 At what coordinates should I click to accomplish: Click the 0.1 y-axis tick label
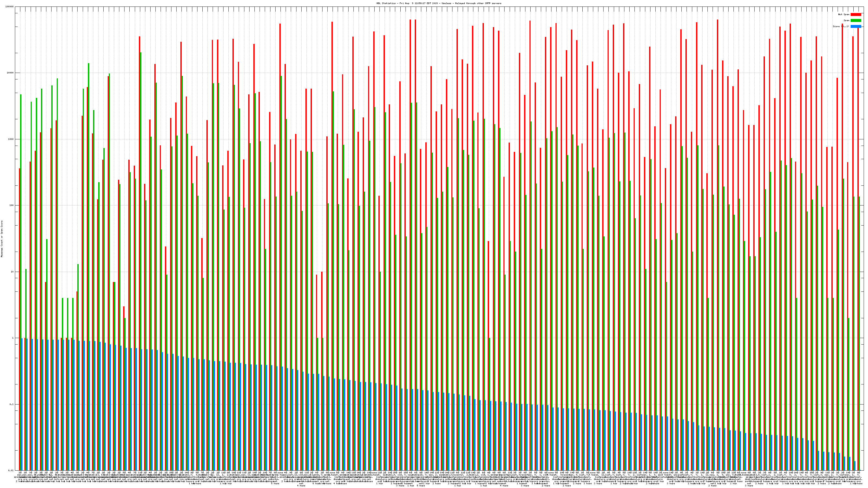(12, 404)
